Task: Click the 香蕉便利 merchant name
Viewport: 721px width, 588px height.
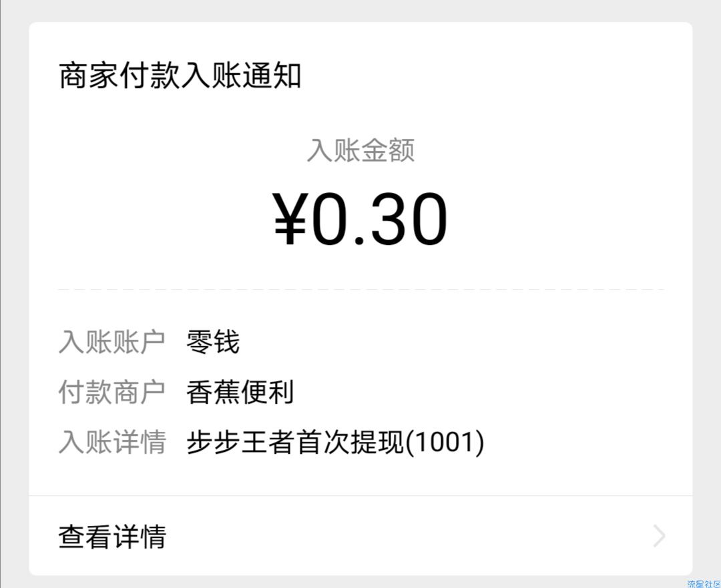Action: (x=240, y=392)
